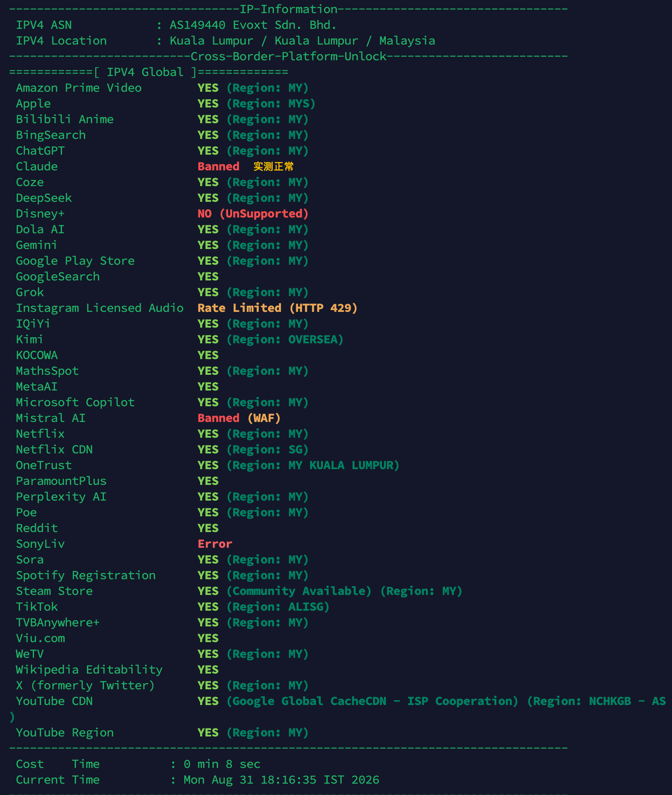Click Netflix CDN's Region: SG result
Image resolution: width=672 pixels, height=795 pixels.
point(267,449)
